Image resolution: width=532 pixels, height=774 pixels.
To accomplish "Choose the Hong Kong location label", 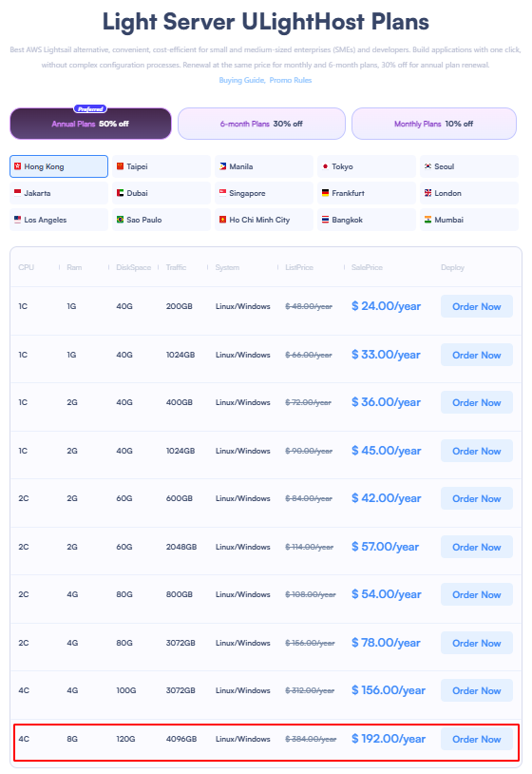I will coord(44,166).
